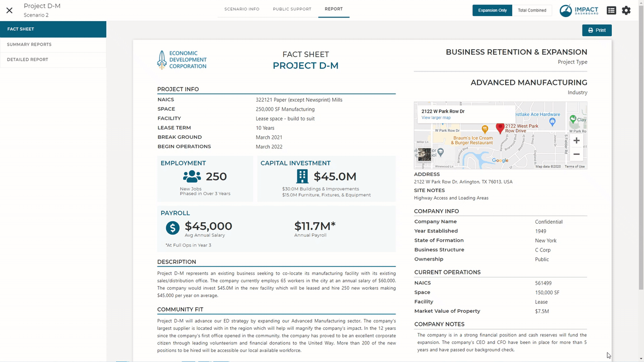
Task: Toggle the map satellite view thumbnail
Action: tap(424, 154)
